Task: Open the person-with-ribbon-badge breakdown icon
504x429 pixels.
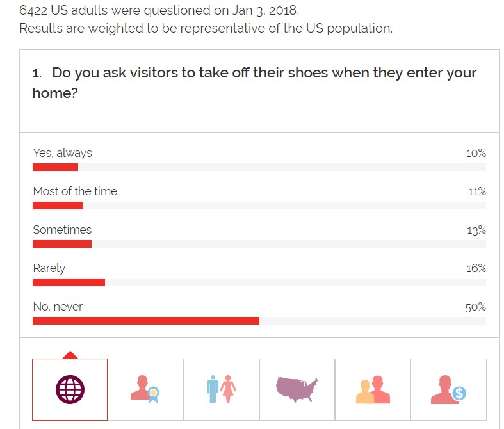Action: (145, 389)
